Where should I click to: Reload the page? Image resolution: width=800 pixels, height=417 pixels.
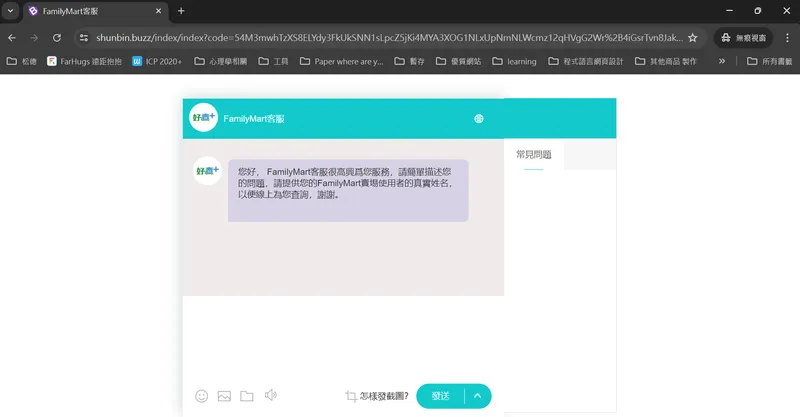click(57, 38)
